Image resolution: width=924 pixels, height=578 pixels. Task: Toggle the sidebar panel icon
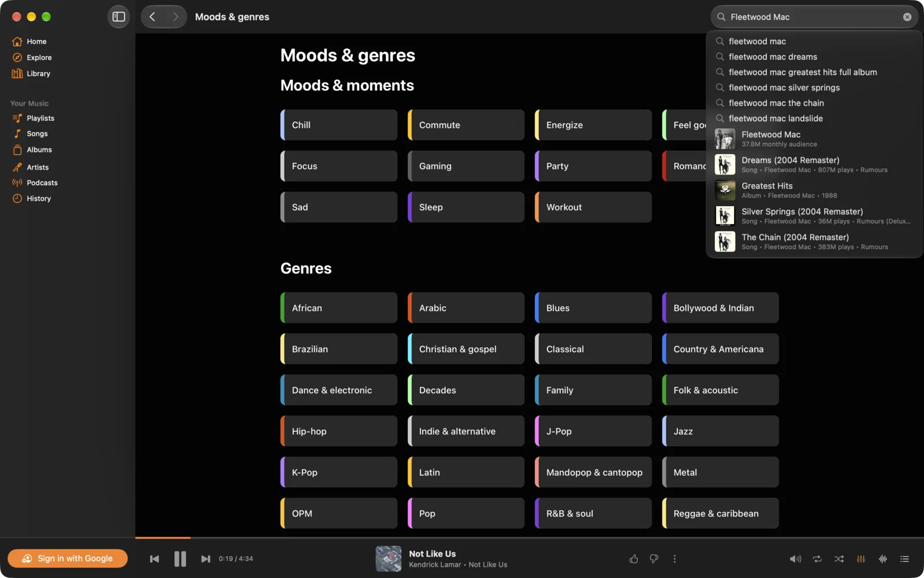(x=118, y=17)
